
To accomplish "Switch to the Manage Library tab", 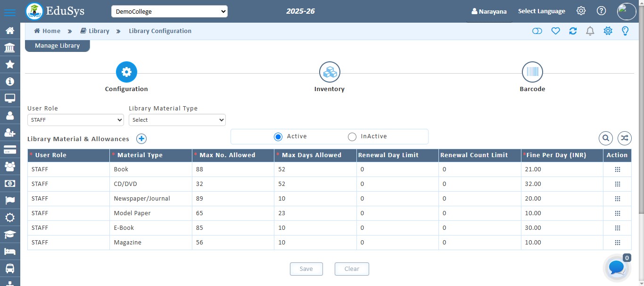I will pyautogui.click(x=57, y=46).
